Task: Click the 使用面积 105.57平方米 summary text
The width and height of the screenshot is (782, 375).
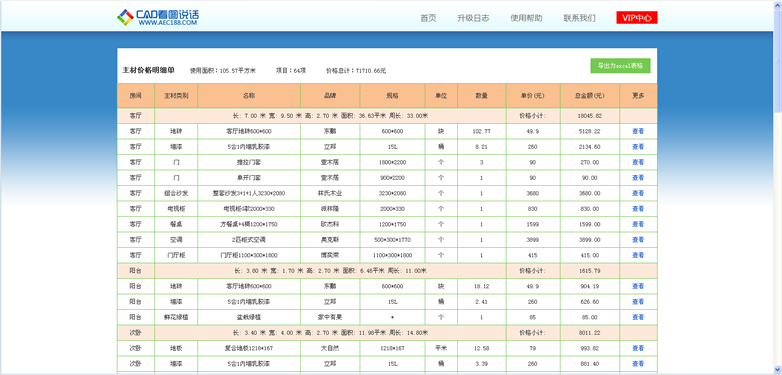Action: click(x=223, y=71)
